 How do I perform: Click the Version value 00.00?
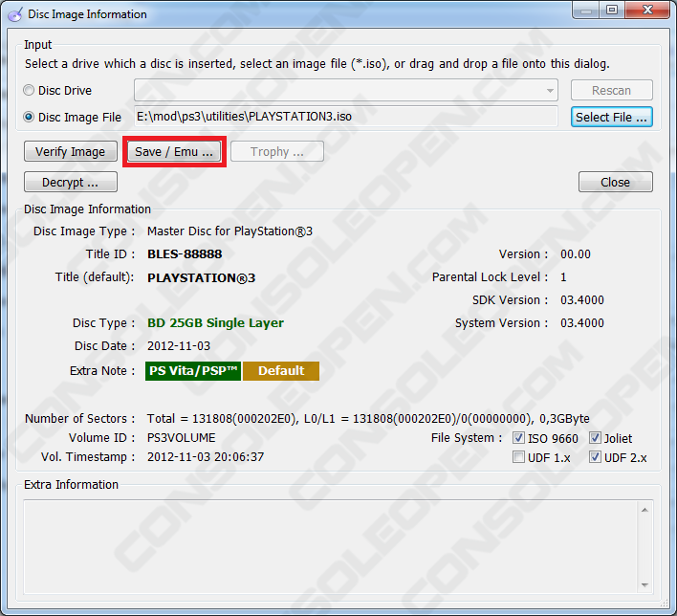tap(576, 254)
